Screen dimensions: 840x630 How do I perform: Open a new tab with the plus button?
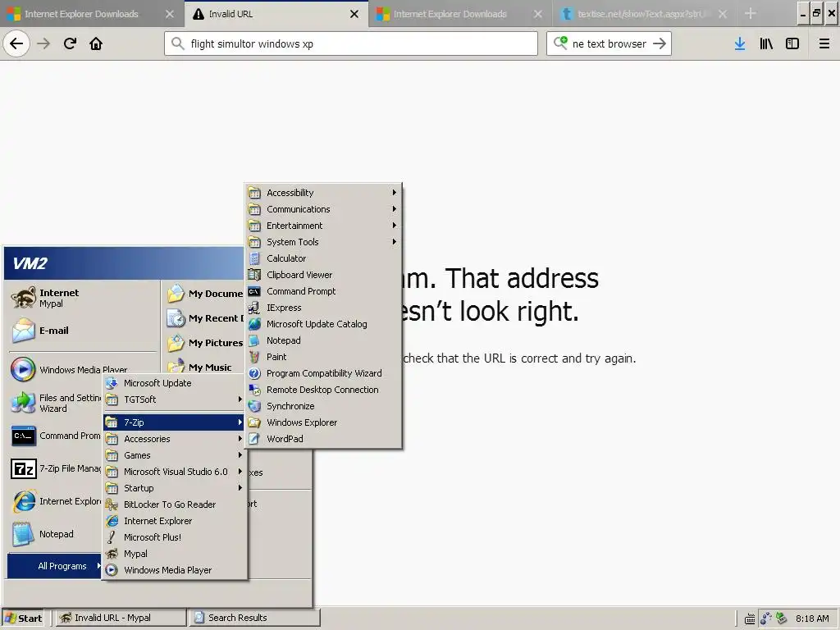pos(751,14)
